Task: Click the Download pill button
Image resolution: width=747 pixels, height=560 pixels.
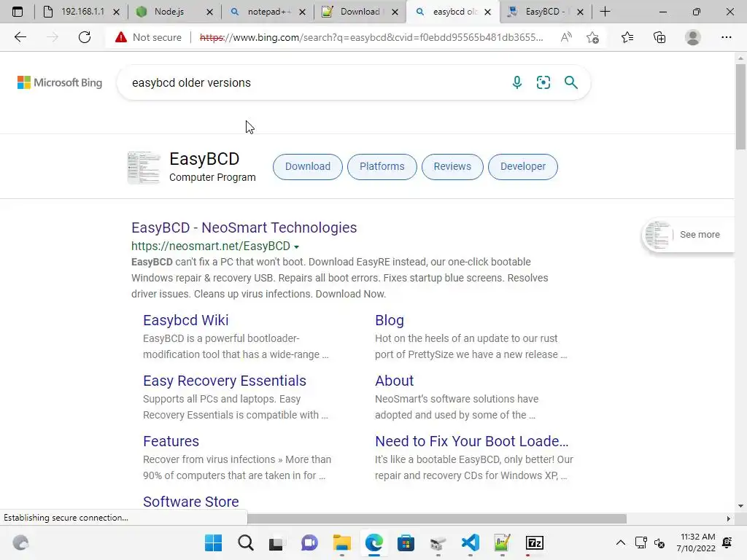Action: coord(308,167)
